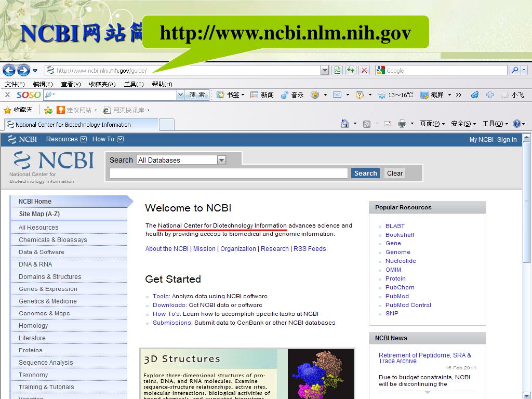Open PubMed under Popular Resources
532x399 pixels.
point(397,296)
